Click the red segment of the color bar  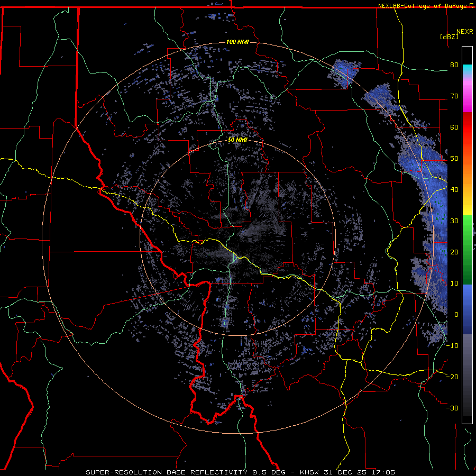(x=467, y=127)
